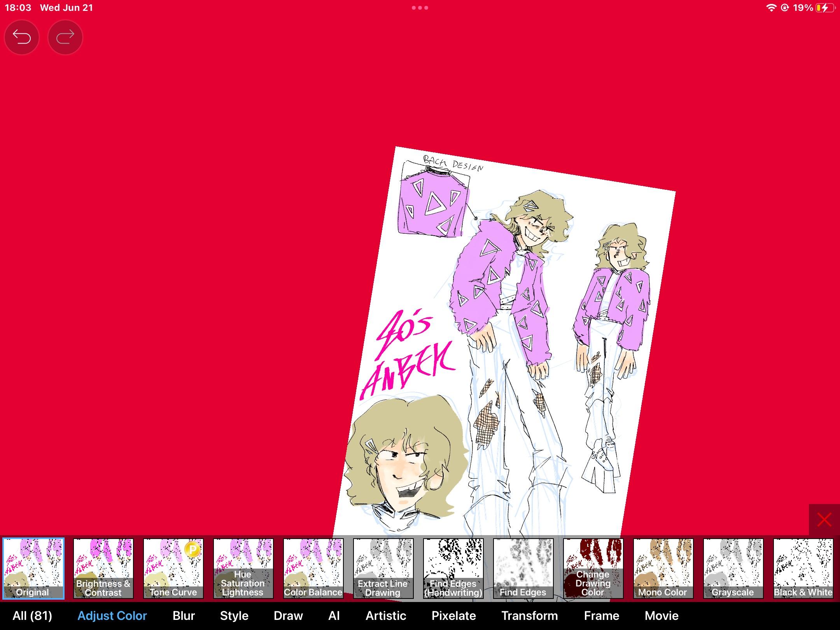Image resolution: width=840 pixels, height=630 pixels.
Task: Choose Brightness & Contrast filter
Action: tap(103, 568)
